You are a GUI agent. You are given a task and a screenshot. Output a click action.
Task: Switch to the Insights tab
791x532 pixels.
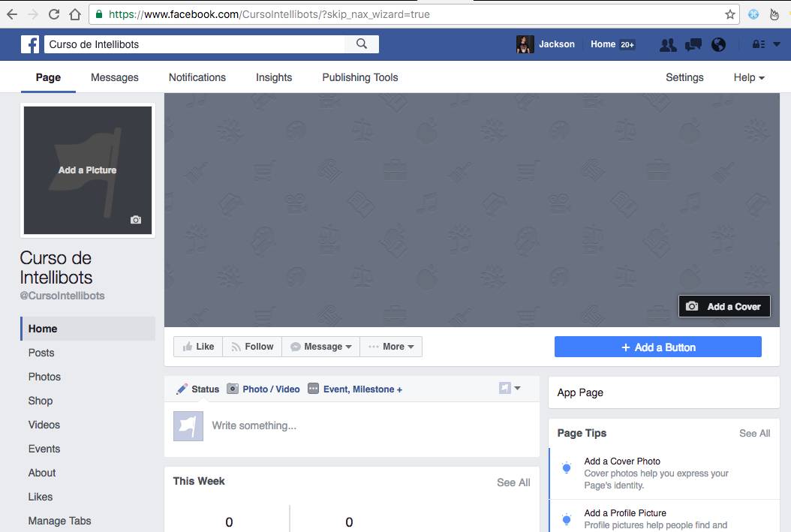pyautogui.click(x=273, y=77)
